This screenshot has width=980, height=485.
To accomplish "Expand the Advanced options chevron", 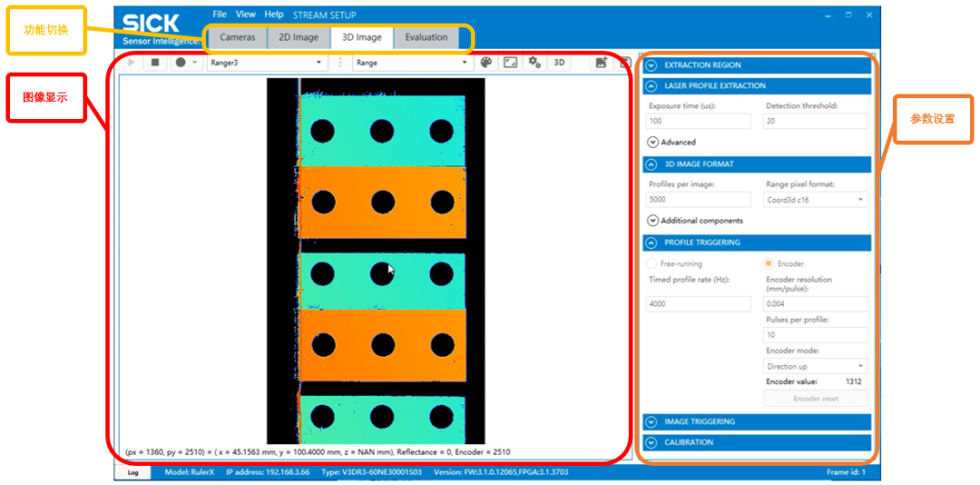I will [x=653, y=142].
